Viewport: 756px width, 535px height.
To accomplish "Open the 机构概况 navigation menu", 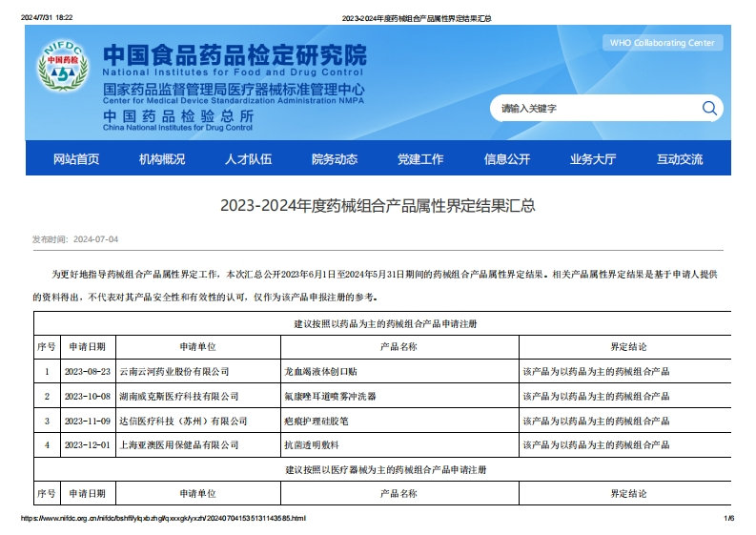I will tap(162, 159).
